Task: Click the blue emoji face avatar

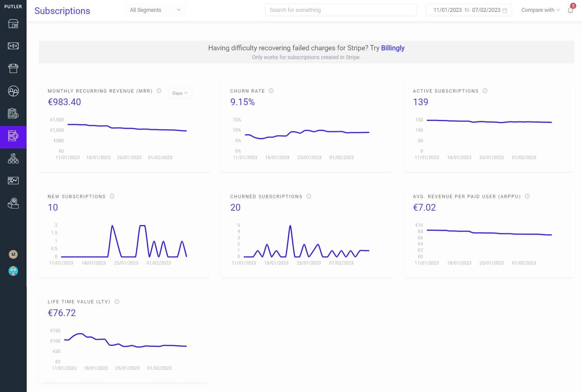Action: click(x=13, y=271)
